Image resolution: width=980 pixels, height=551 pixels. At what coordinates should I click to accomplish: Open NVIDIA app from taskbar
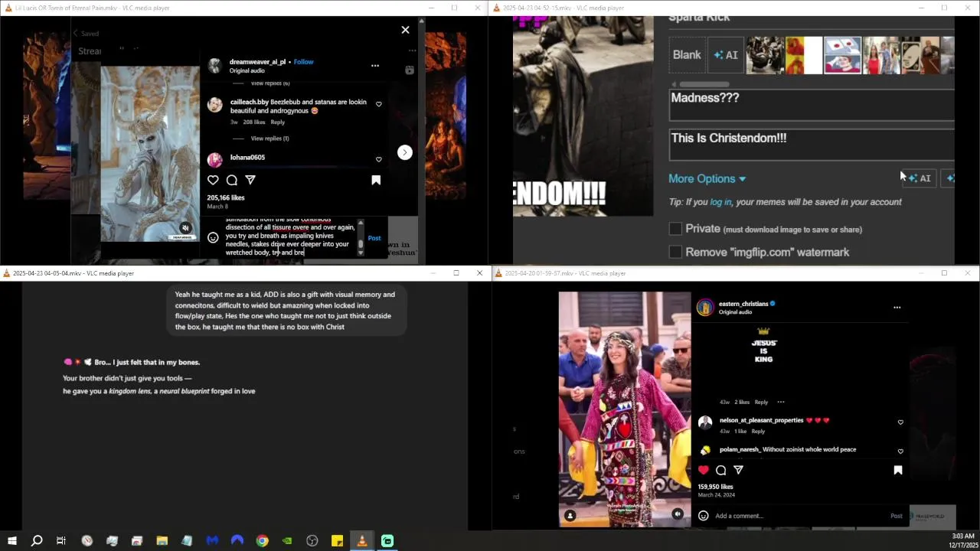coord(287,541)
